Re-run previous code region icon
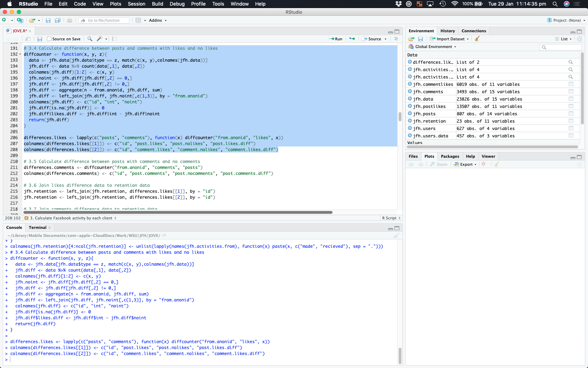588x368 pixels. point(352,39)
